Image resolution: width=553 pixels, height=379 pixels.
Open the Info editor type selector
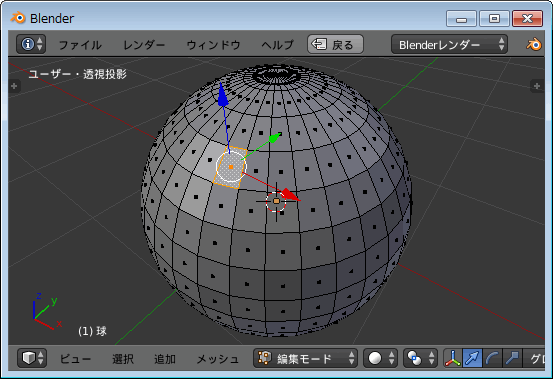point(31,44)
